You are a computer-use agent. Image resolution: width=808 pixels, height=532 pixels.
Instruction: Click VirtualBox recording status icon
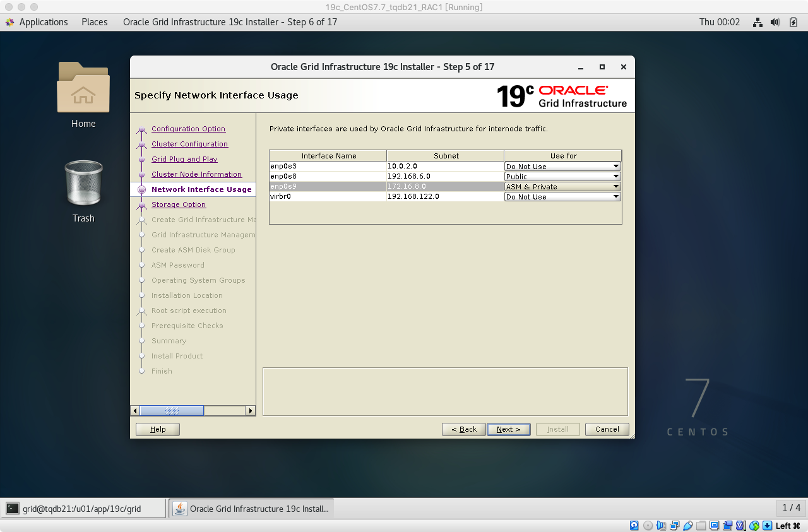[x=728, y=525]
